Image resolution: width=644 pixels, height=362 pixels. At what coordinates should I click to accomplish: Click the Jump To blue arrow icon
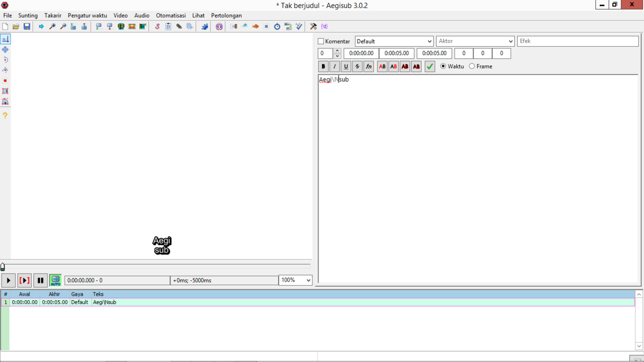(41, 26)
